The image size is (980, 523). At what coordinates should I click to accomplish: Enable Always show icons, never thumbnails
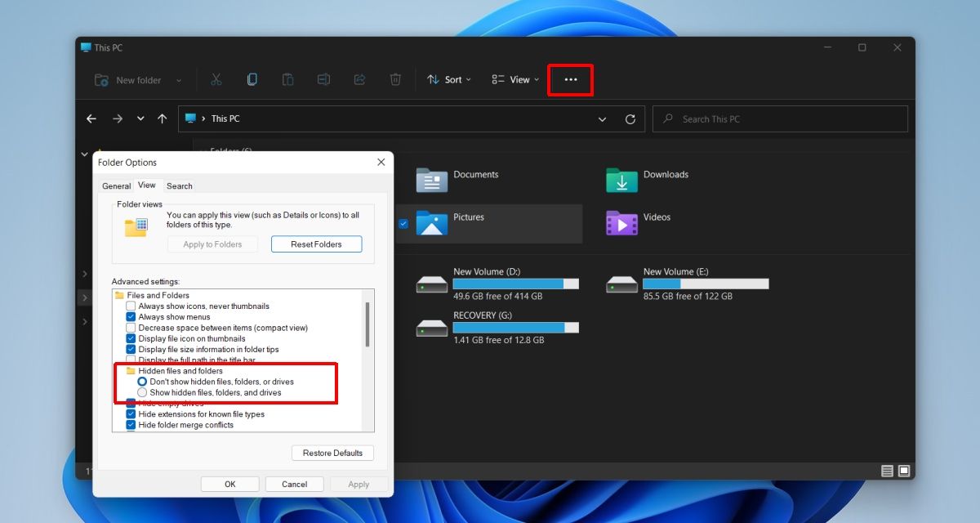[x=130, y=306]
